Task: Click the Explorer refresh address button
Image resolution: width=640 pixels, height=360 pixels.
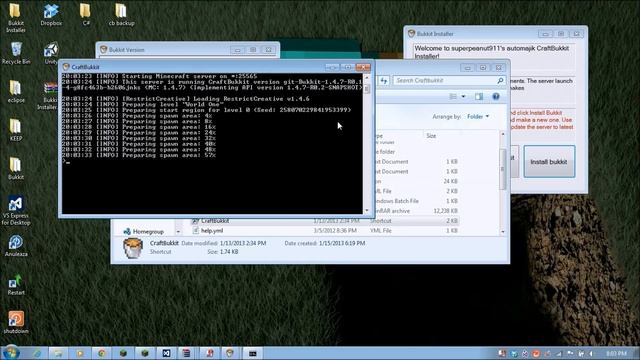Action: [384, 81]
